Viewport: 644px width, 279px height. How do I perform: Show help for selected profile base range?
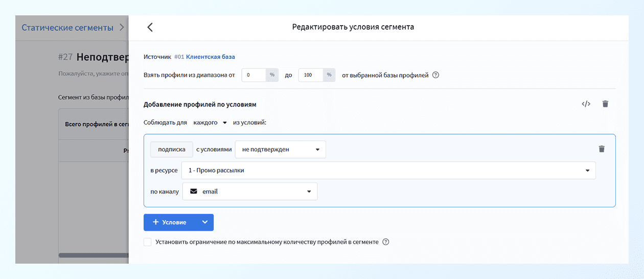(x=436, y=75)
